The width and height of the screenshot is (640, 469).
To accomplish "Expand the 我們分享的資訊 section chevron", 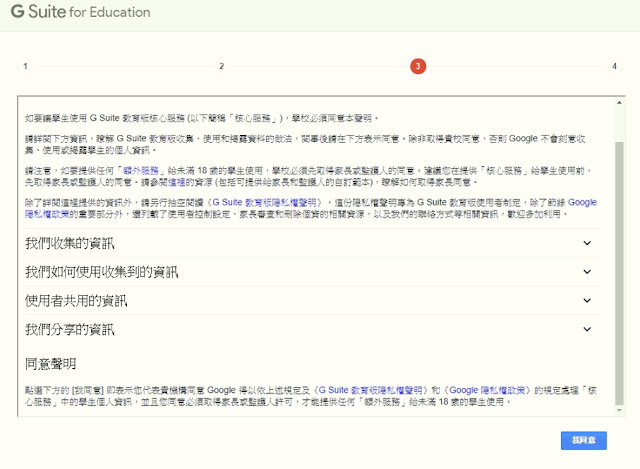I will coord(587,329).
